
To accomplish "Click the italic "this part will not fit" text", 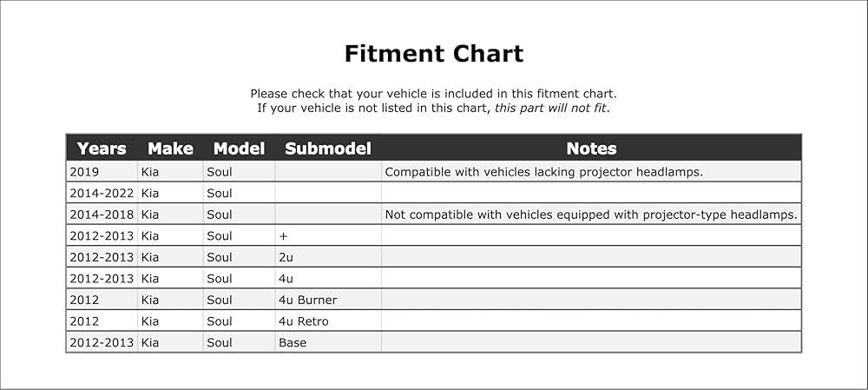I will point(551,109).
